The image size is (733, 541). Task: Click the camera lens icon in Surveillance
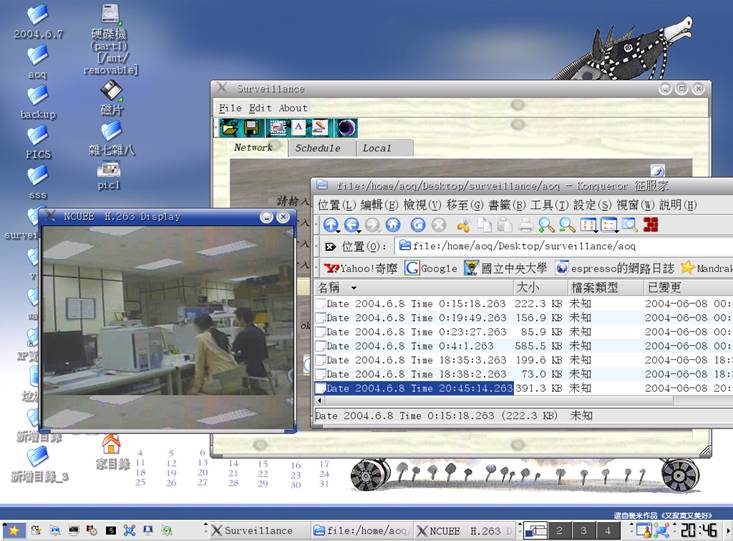(x=346, y=127)
